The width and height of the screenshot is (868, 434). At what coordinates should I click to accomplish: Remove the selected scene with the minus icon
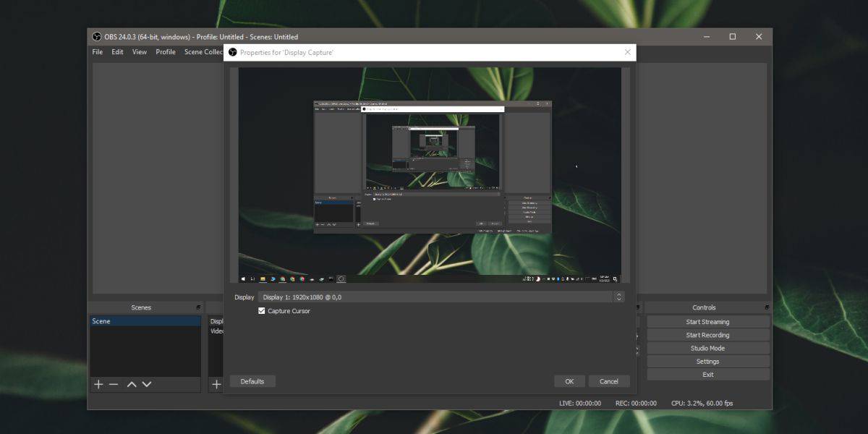coord(114,384)
